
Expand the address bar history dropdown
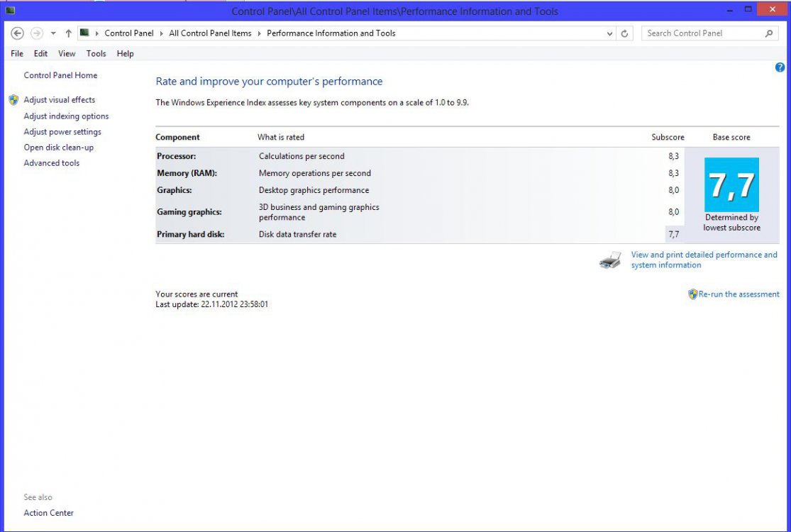(x=610, y=33)
